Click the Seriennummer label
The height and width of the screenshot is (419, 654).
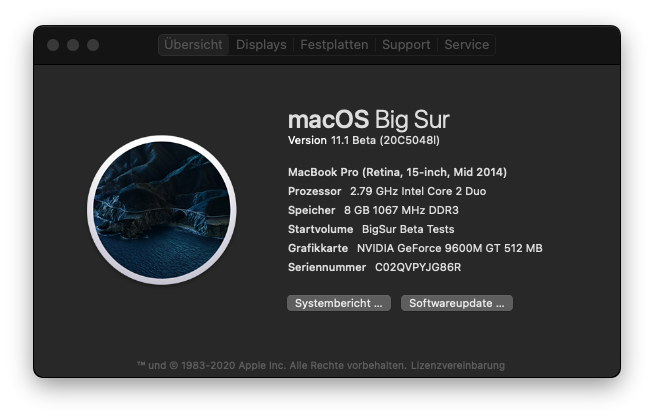click(327, 267)
